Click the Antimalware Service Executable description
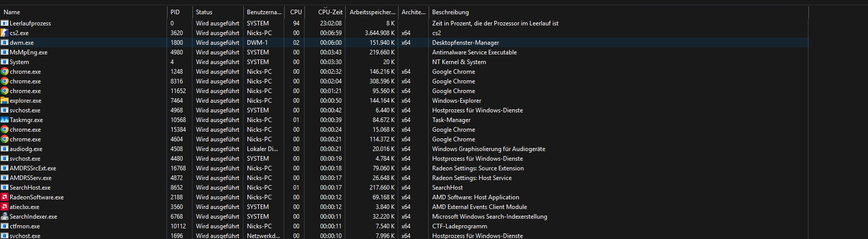 pyautogui.click(x=474, y=52)
